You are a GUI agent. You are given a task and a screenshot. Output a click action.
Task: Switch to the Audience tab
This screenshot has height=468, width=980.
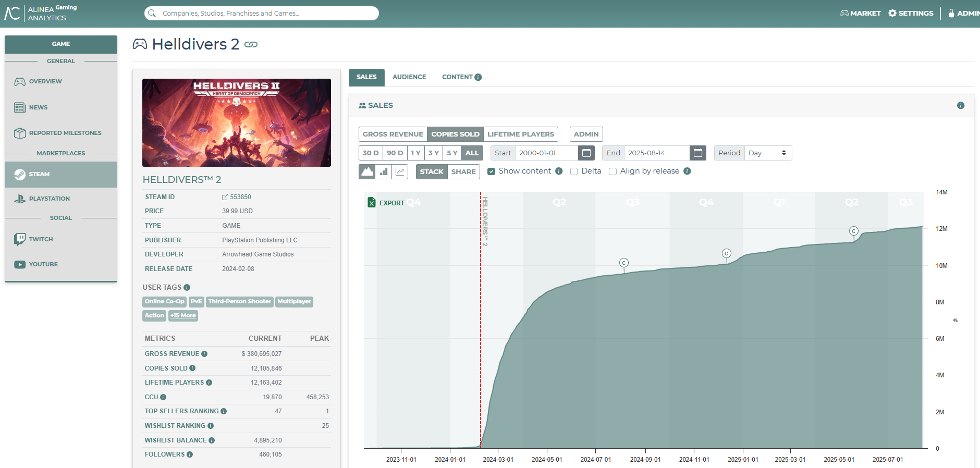[x=409, y=77]
